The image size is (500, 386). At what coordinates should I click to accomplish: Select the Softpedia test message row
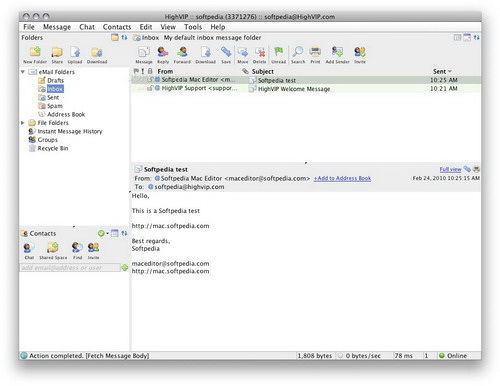point(306,80)
